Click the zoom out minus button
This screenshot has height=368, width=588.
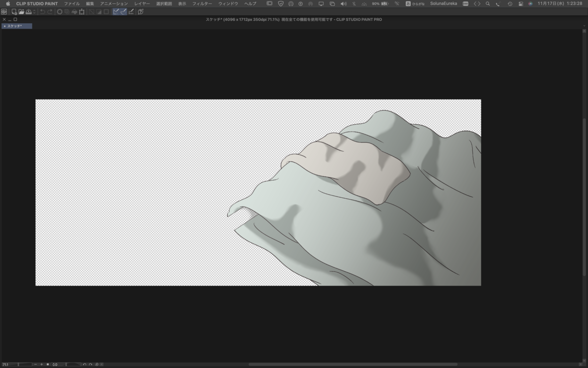pos(35,365)
